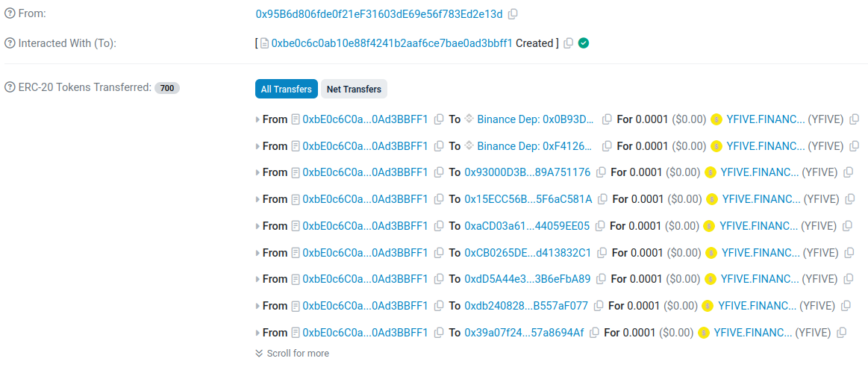
Task: Switch to the Net Transfers tab
Action: tap(354, 89)
